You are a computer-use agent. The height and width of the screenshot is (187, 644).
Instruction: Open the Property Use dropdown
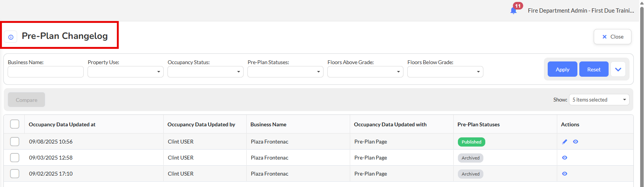tap(125, 72)
